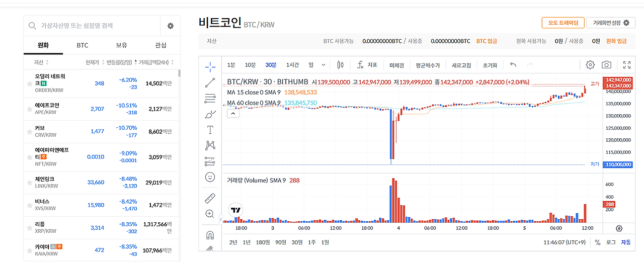The width and height of the screenshot is (644, 267).
Task: Open timezone menu 11:46:07 (UTC+9)
Action: click(564, 242)
